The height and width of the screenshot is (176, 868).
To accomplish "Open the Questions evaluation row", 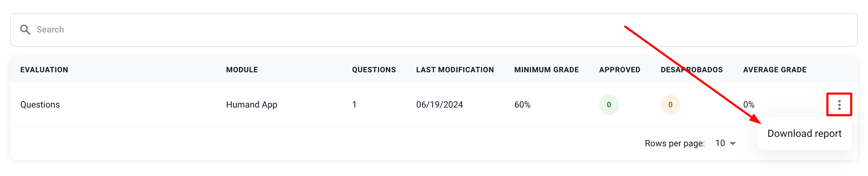I will click(x=40, y=105).
